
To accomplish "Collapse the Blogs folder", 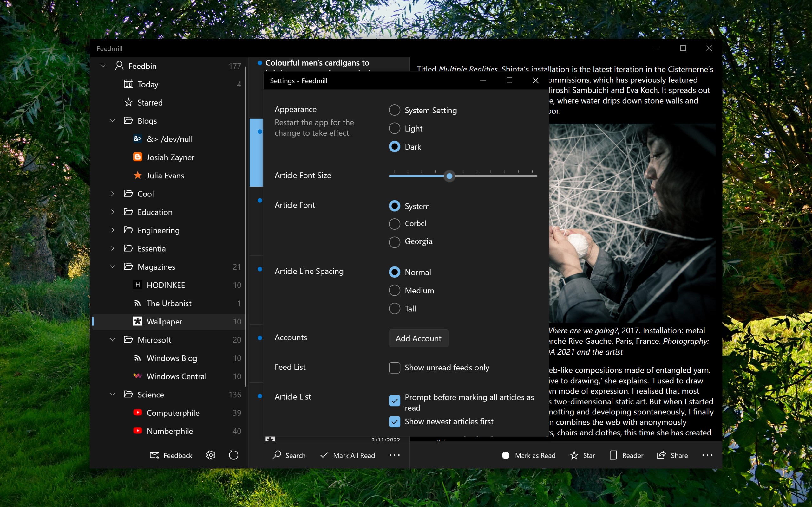I will pos(112,120).
